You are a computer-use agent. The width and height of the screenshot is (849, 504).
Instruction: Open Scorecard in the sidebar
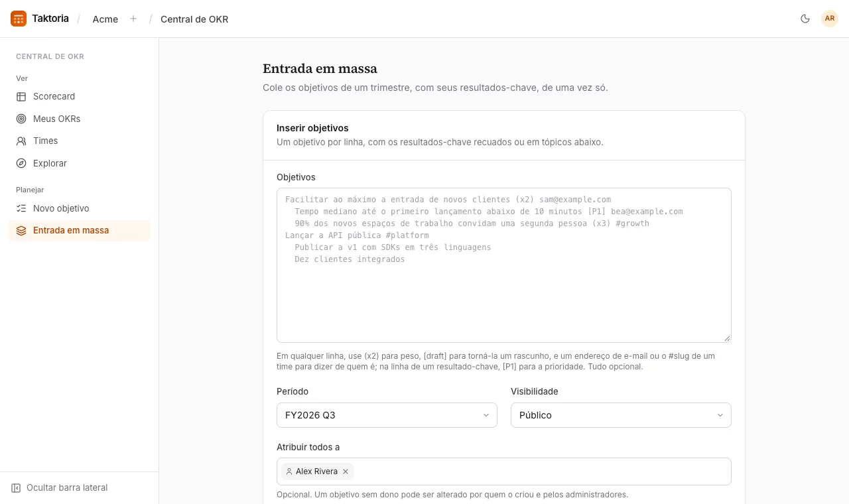pos(79,97)
